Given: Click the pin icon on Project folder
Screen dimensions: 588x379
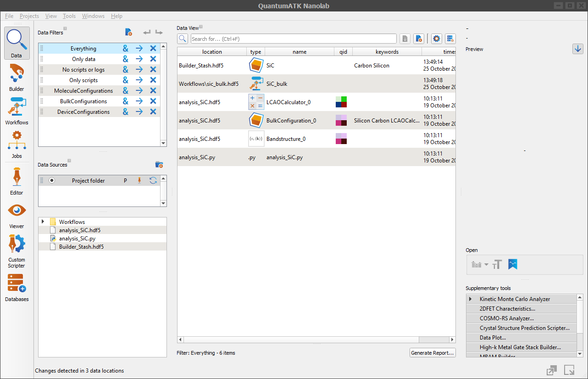Looking at the screenshot, I should [139, 181].
